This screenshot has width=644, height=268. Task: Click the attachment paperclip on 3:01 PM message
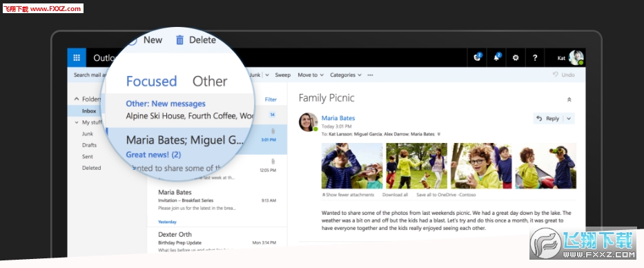click(x=273, y=131)
